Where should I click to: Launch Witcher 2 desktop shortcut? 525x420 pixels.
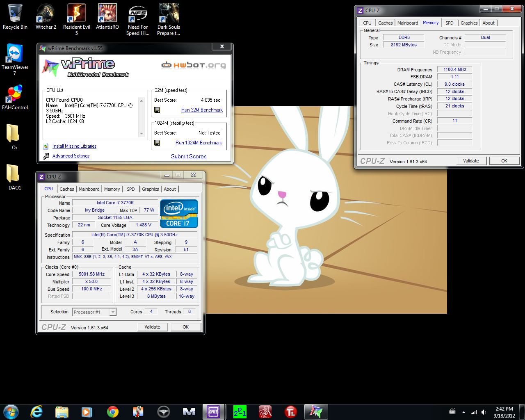tap(46, 17)
